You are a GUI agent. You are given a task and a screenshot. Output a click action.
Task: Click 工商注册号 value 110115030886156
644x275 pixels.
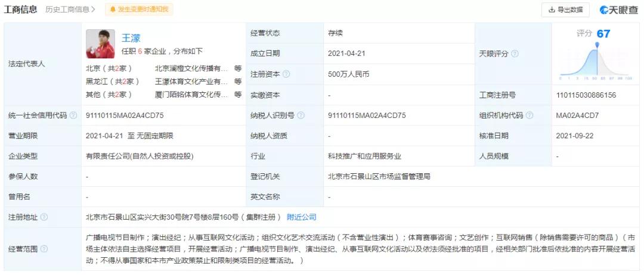point(586,95)
